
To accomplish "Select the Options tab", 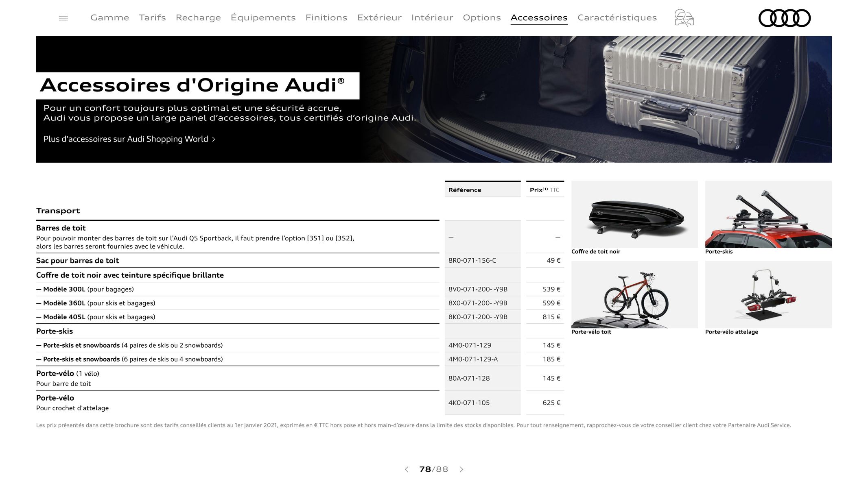I will [482, 17].
